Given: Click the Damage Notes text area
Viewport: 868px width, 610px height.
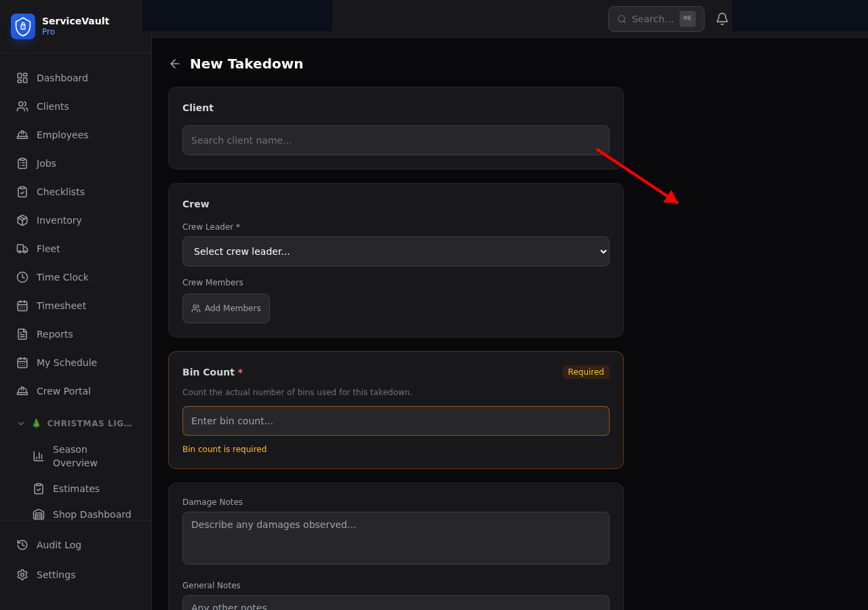Looking at the screenshot, I should click(x=396, y=538).
